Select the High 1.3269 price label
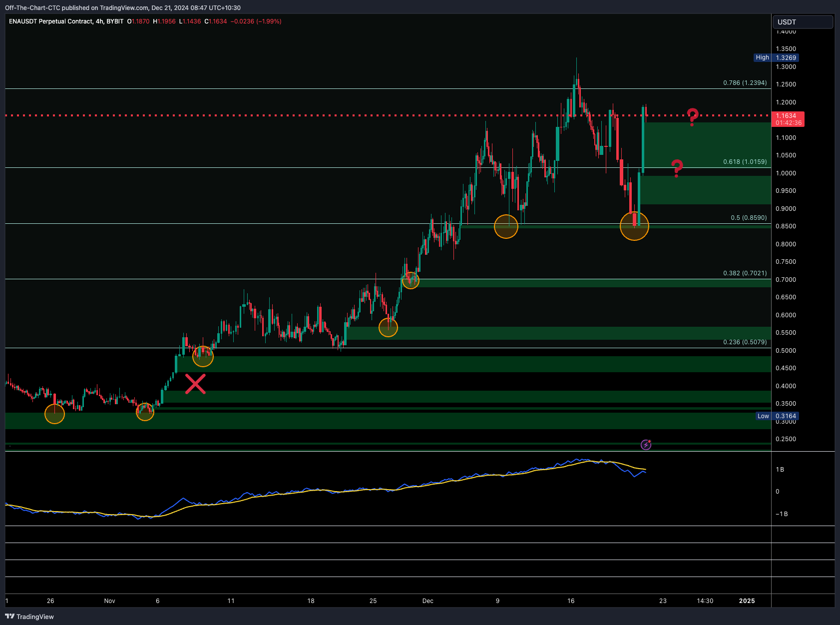840x625 pixels. [x=776, y=57]
